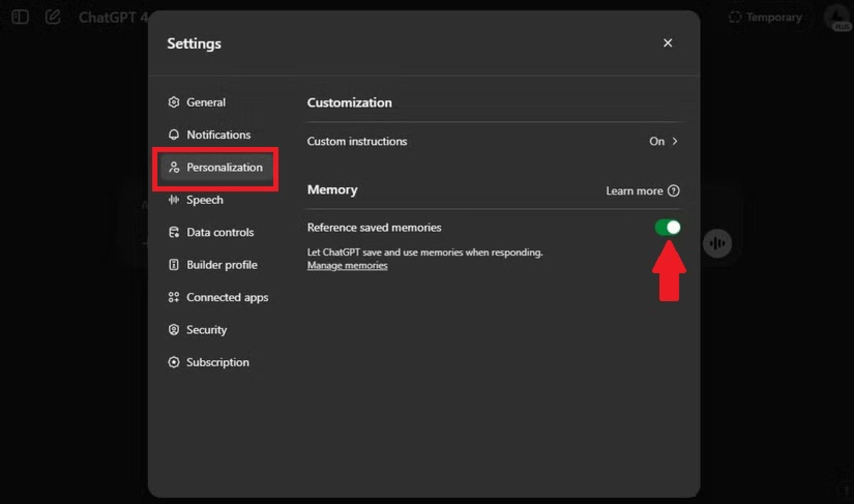This screenshot has height=504, width=854.
Task: Click the help question-mark icon
Action: (673, 191)
